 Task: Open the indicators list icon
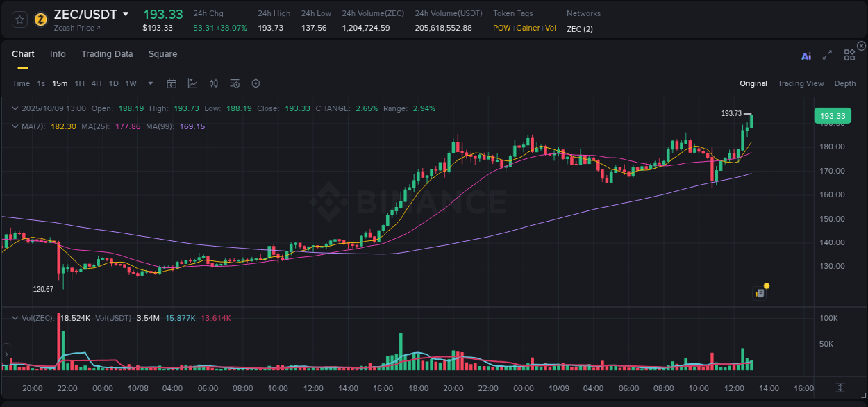(x=234, y=83)
